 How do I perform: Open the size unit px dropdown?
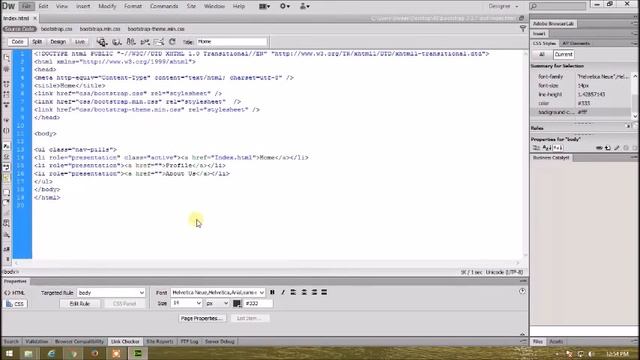tap(217, 303)
